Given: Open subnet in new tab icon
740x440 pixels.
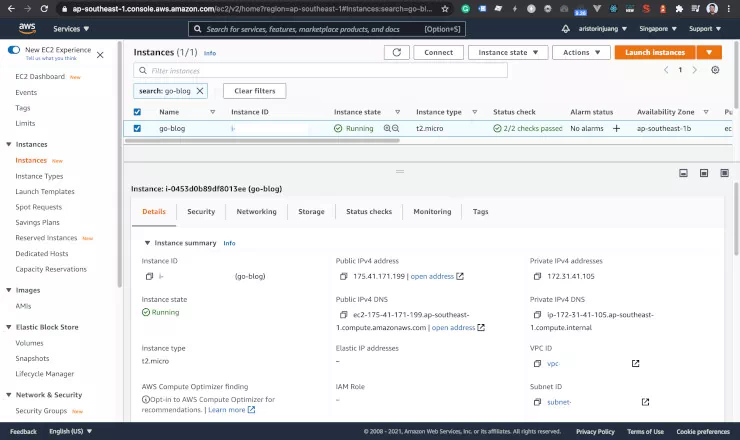Looking at the screenshot, I should click(x=645, y=402).
